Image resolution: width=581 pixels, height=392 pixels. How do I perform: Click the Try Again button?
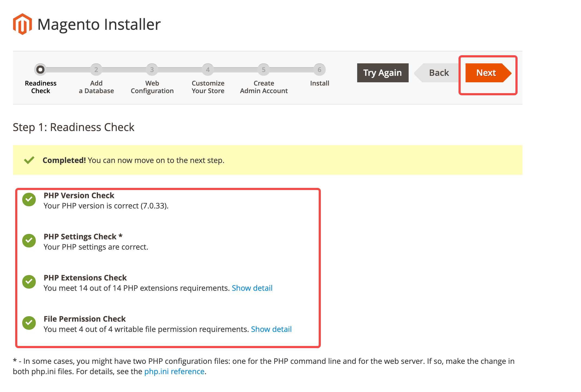click(383, 73)
